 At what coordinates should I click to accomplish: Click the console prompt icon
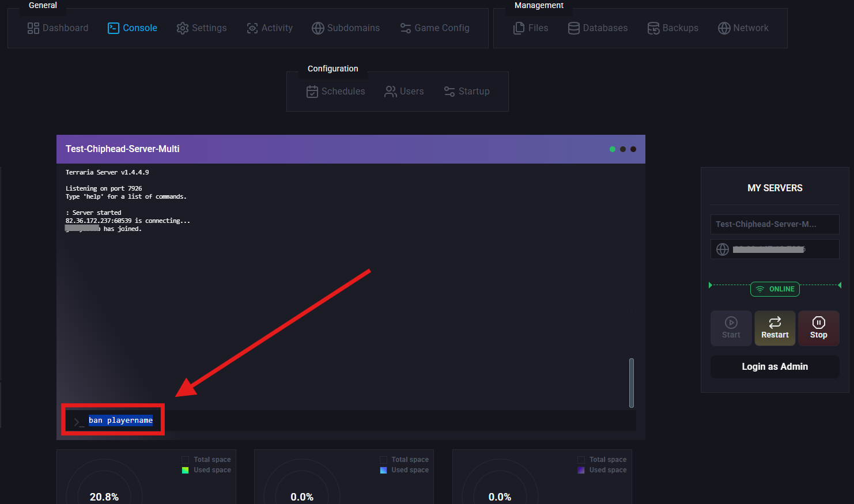(79, 422)
